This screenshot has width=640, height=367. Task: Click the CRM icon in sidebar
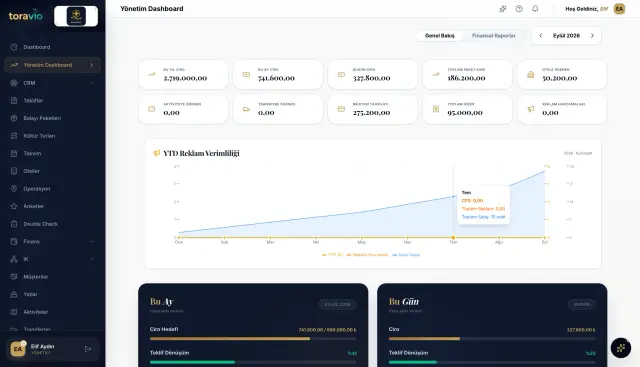pyautogui.click(x=14, y=83)
